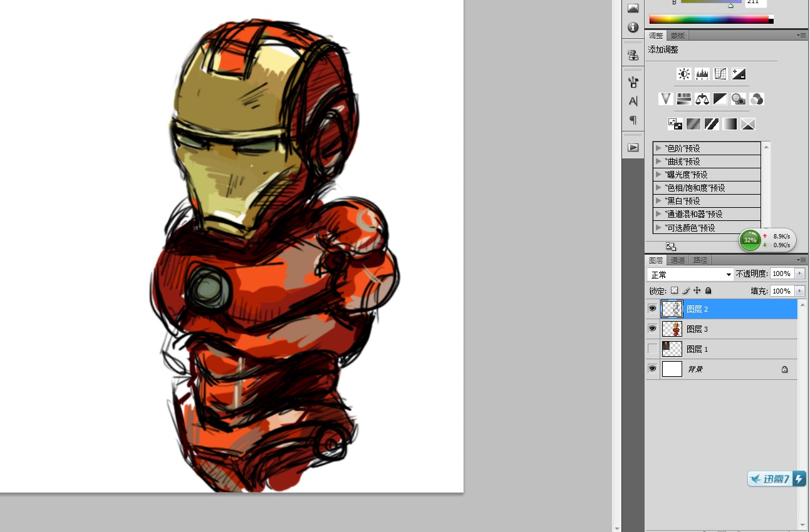This screenshot has width=810, height=532.
Task: Toggle lock position move icon
Action: [697, 290]
